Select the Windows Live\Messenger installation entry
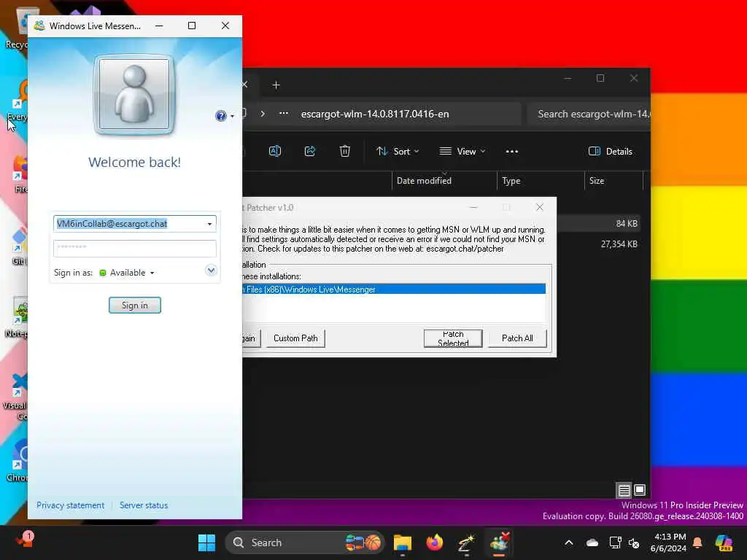 pyautogui.click(x=393, y=289)
